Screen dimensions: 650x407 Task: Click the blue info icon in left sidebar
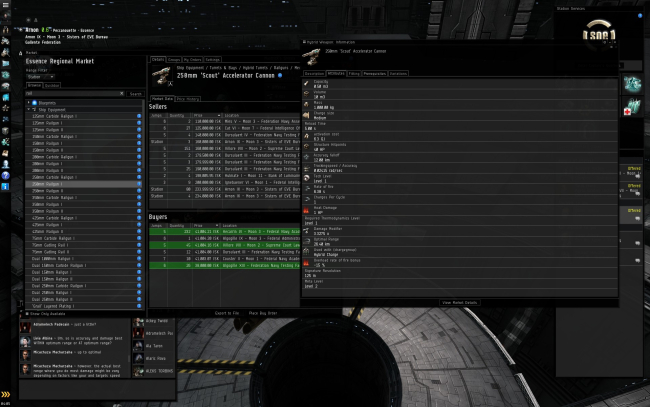[5, 187]
